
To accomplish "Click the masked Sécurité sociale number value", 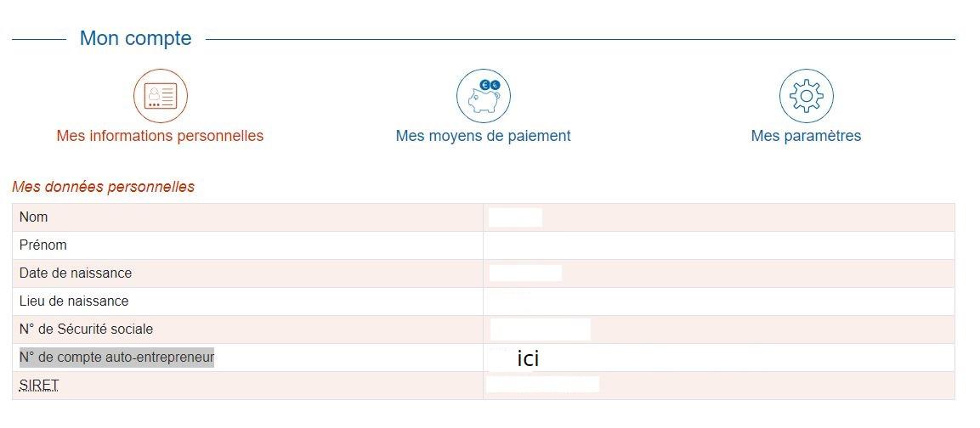I will (x=540, y=329).
